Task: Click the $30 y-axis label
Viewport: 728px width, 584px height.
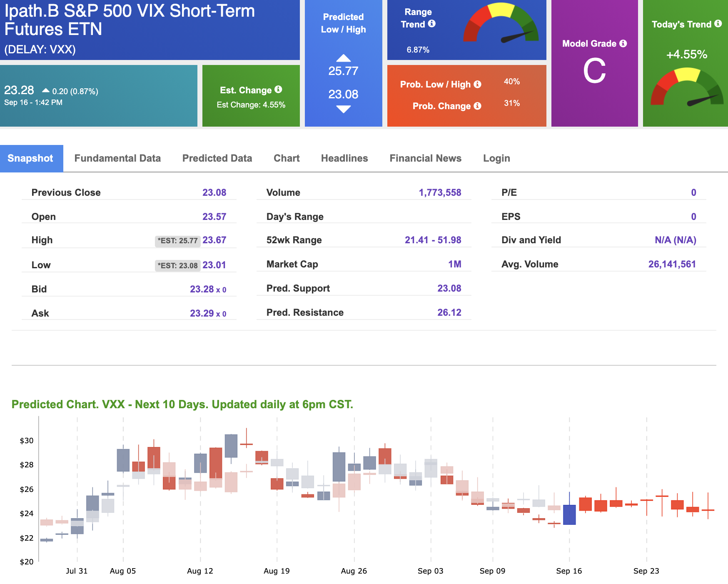Action: (27, 441)
